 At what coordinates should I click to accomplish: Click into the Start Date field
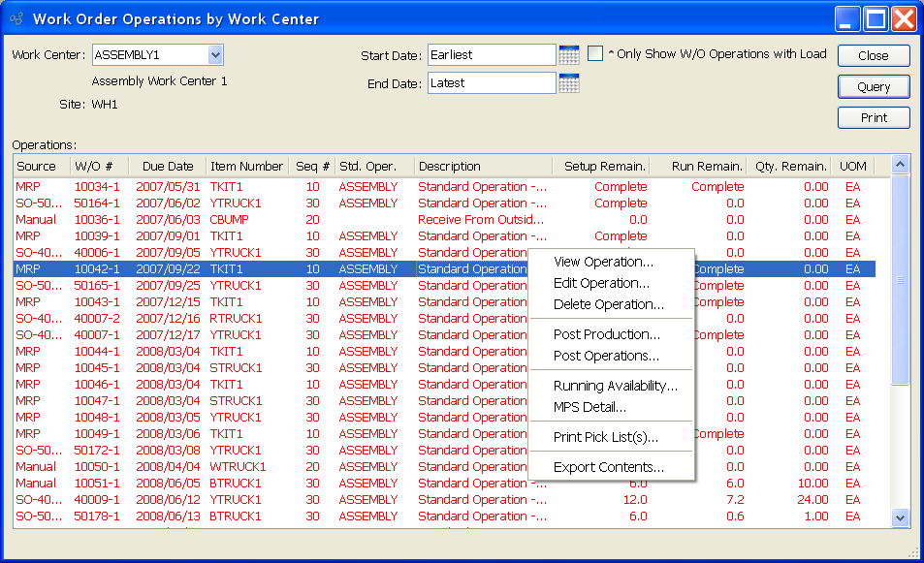[491, 55]
